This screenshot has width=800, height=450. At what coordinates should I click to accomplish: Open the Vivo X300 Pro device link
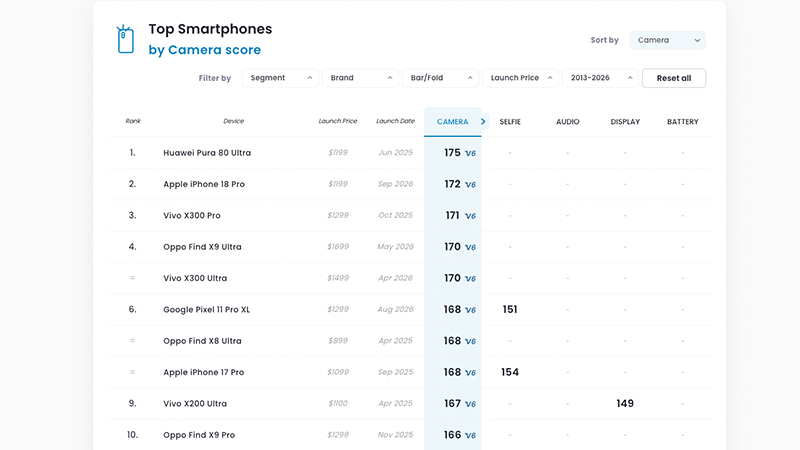point(192,215)
